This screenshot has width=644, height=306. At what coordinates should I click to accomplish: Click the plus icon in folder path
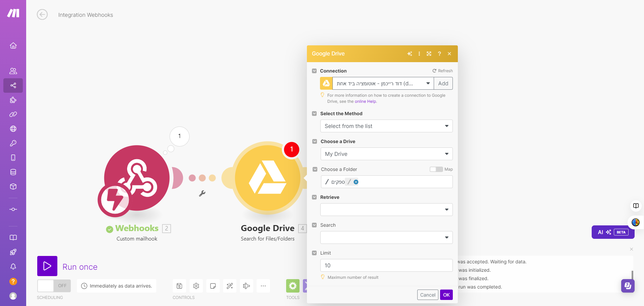click(356, 182)
